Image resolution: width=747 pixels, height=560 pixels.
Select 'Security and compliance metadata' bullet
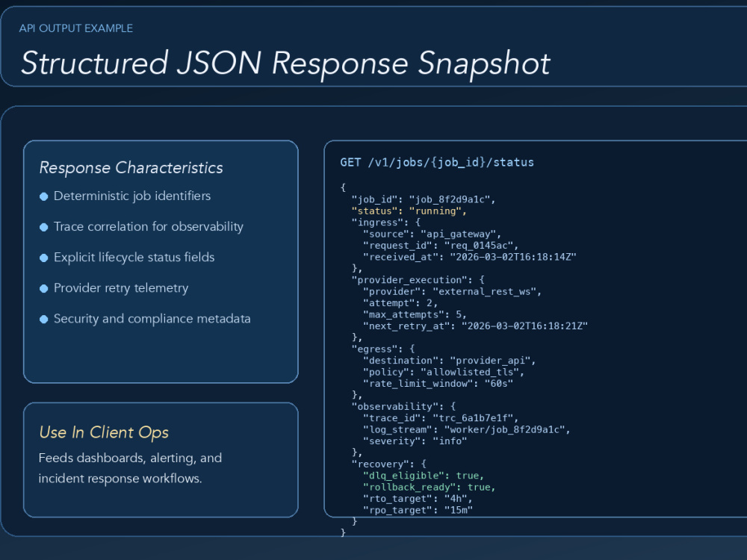152,319
